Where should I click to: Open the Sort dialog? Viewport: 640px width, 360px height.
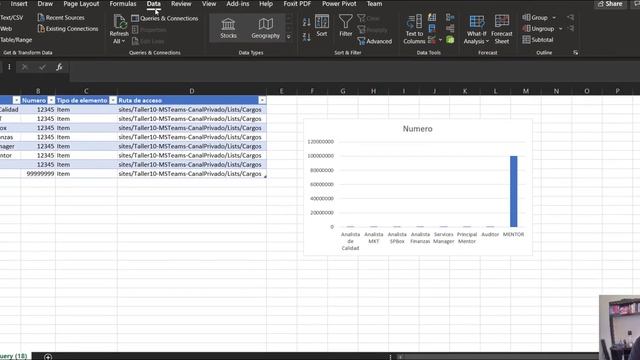pyautogui.click(x=322, y=26)
